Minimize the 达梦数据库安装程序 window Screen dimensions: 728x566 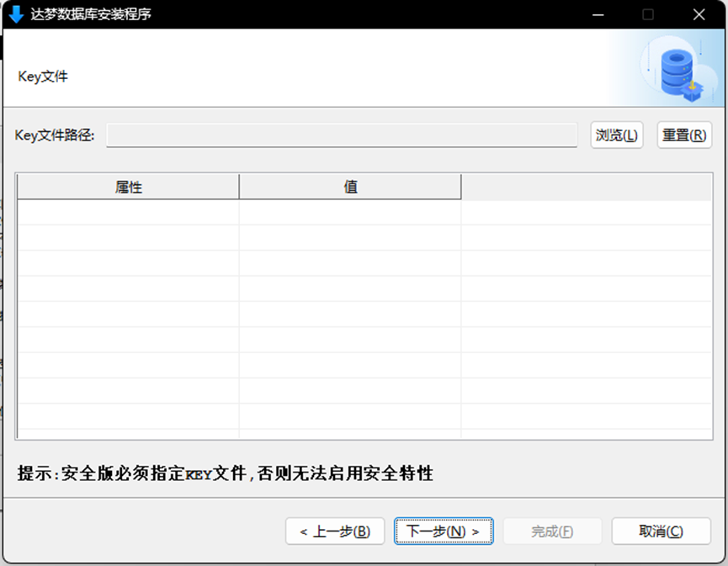tap(598, 14)
